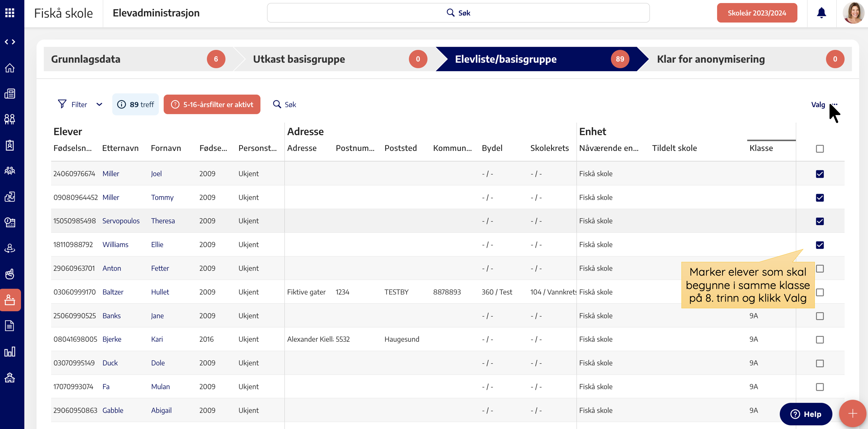The width and height of the screenshot is (868, 429).
Task: Click the info icon beside 89 treff
Action: [x=121, y=105]
